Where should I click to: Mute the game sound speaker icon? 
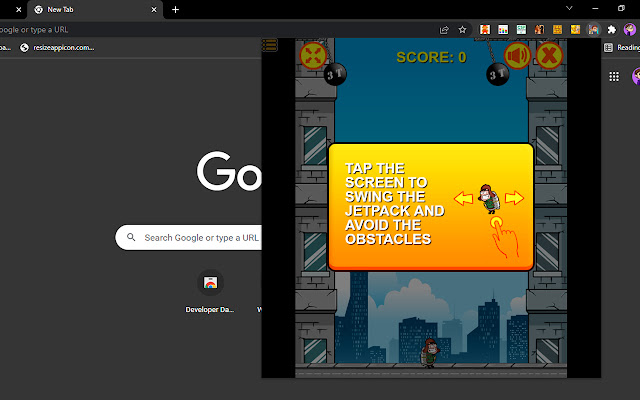point(517,56)
